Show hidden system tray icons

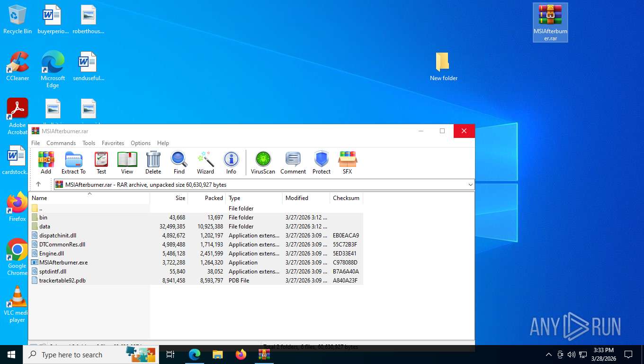point(549,355)
